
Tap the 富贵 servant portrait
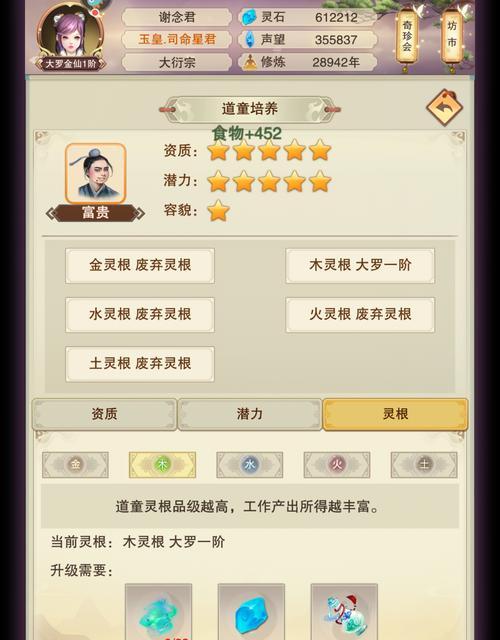(96, 173)
